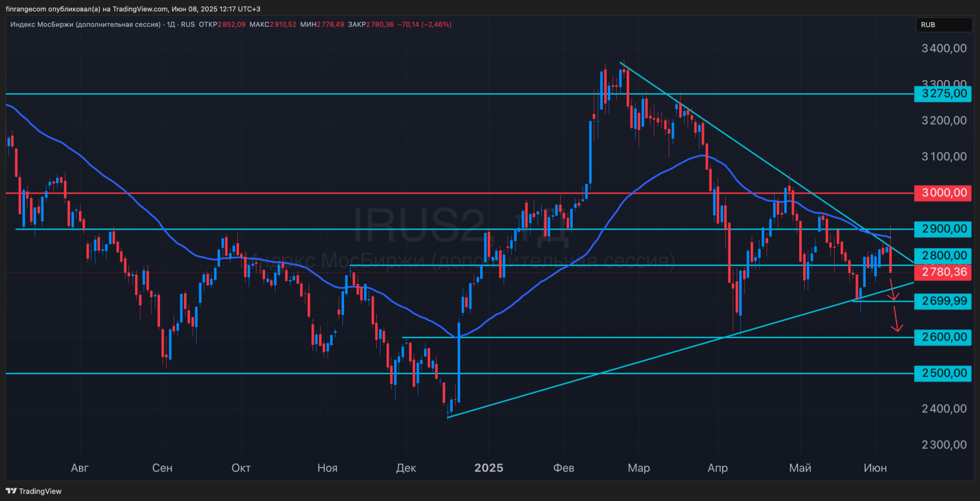Select the cyan 2900,00 level price tag
The image size is (980, 501).
944,229
